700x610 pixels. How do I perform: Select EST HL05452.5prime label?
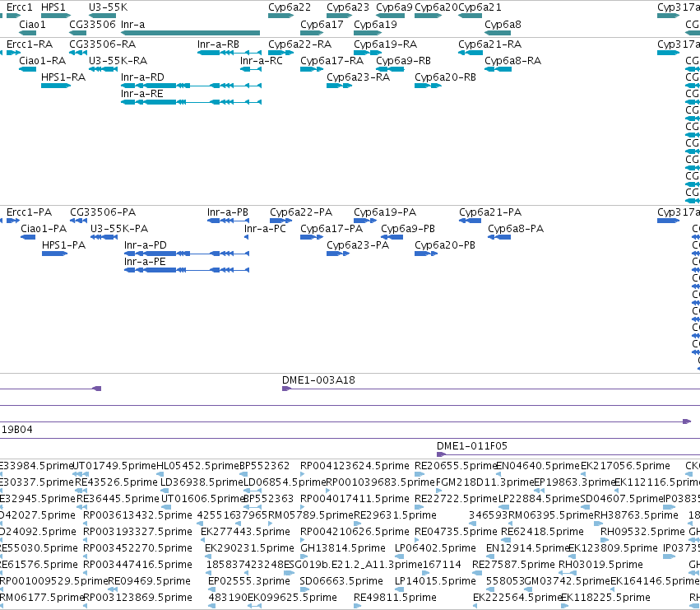click(x=197, y=466)
